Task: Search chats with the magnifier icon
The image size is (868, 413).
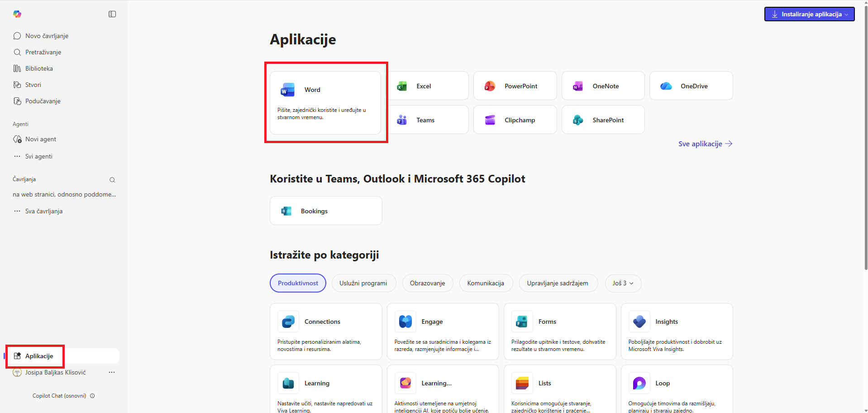Action: point(112,180)
